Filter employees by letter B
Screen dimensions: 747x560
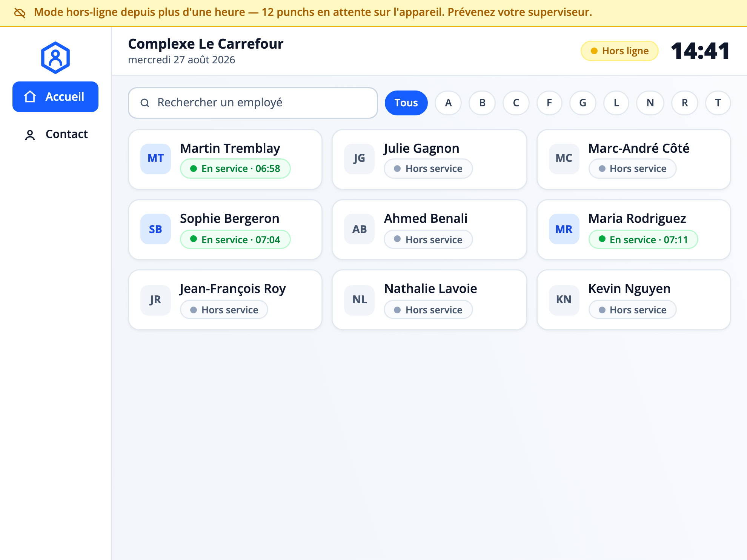pos(482,103)
